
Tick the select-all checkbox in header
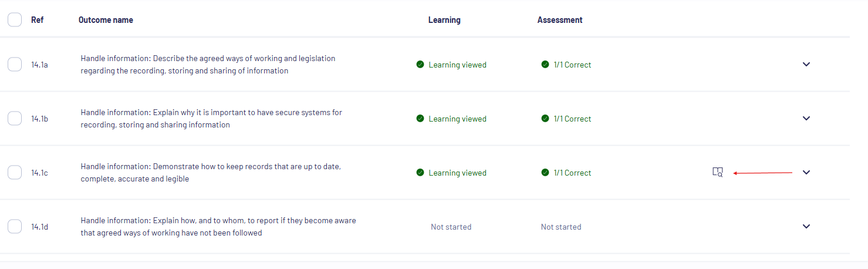[x=15, y=20]
